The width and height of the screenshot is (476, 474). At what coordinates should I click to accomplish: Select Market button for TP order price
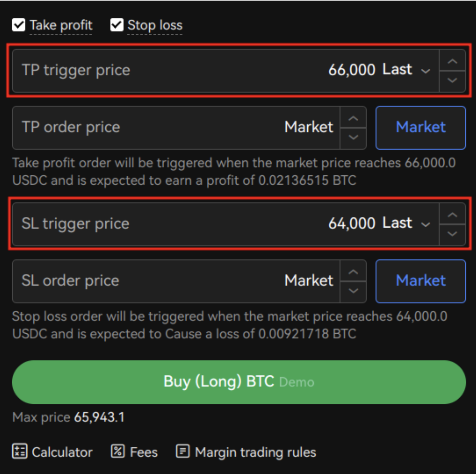(x=420, y=128)
